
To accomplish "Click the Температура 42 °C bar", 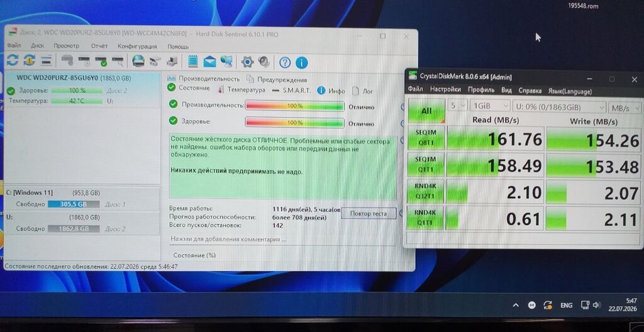I will click(77, 101).
